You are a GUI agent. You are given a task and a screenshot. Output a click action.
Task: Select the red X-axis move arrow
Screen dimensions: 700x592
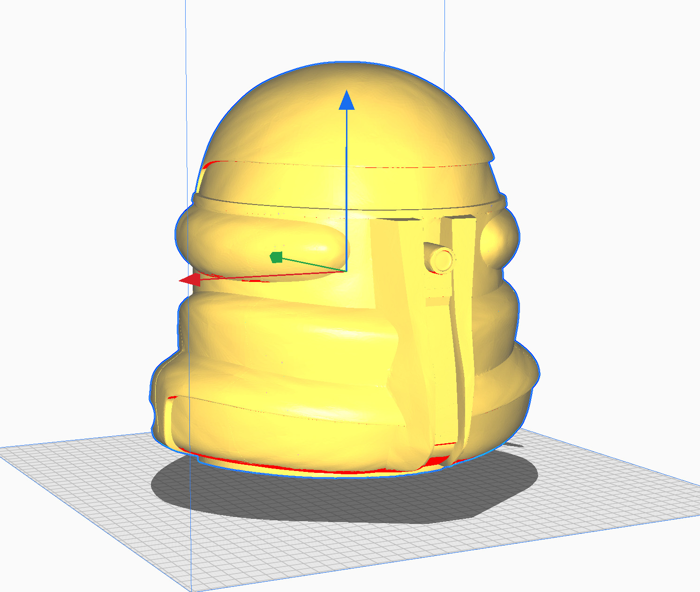[x=190, y=281]
